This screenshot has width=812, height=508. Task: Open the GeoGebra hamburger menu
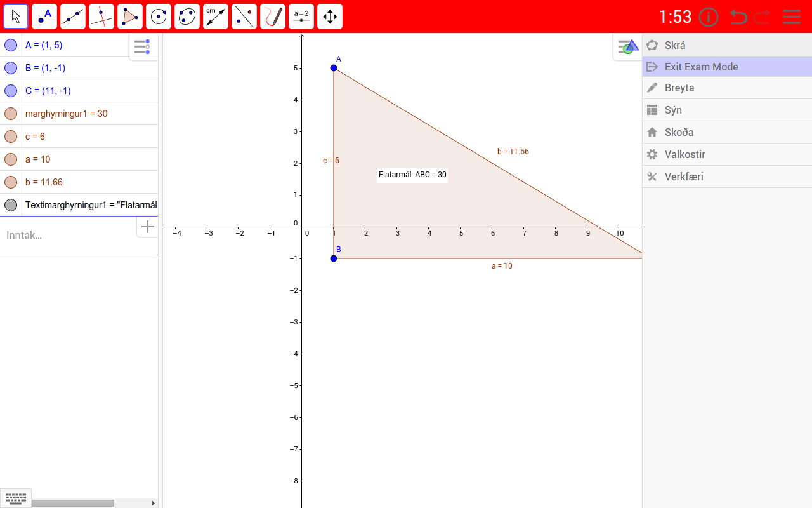point(791,17)
